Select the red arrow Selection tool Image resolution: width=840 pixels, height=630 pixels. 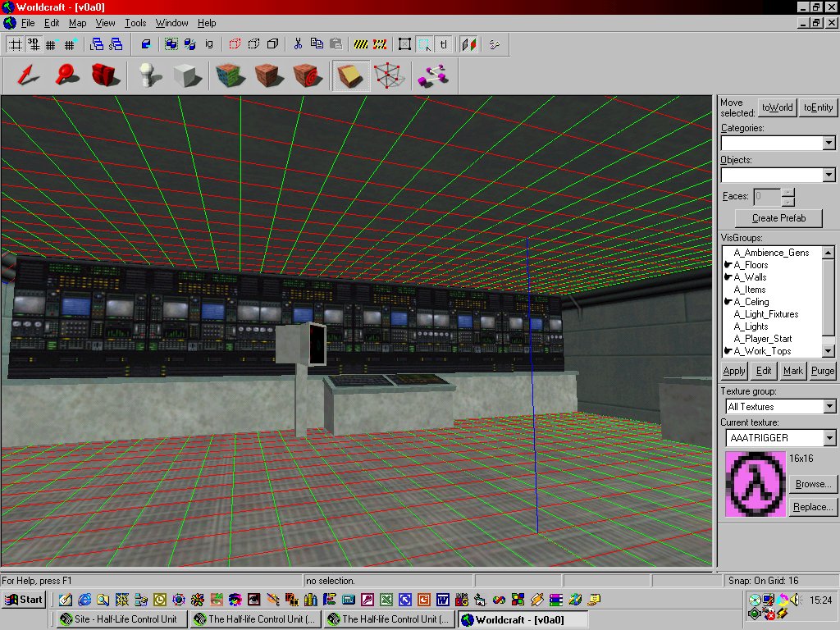click(27, 76)
